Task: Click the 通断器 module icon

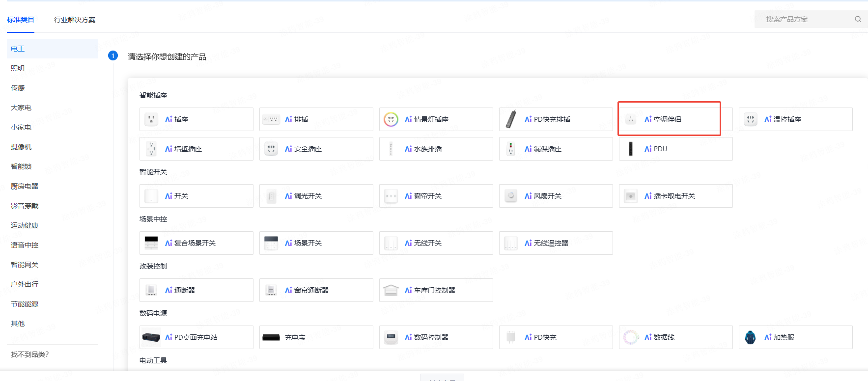Action: coord(151,290)
